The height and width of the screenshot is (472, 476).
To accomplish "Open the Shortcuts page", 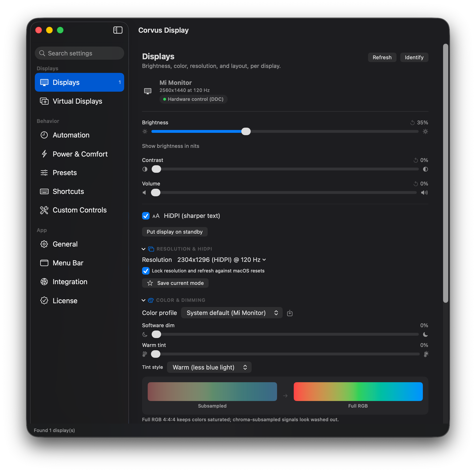I will pyautogui.click(x=79, y=192).
